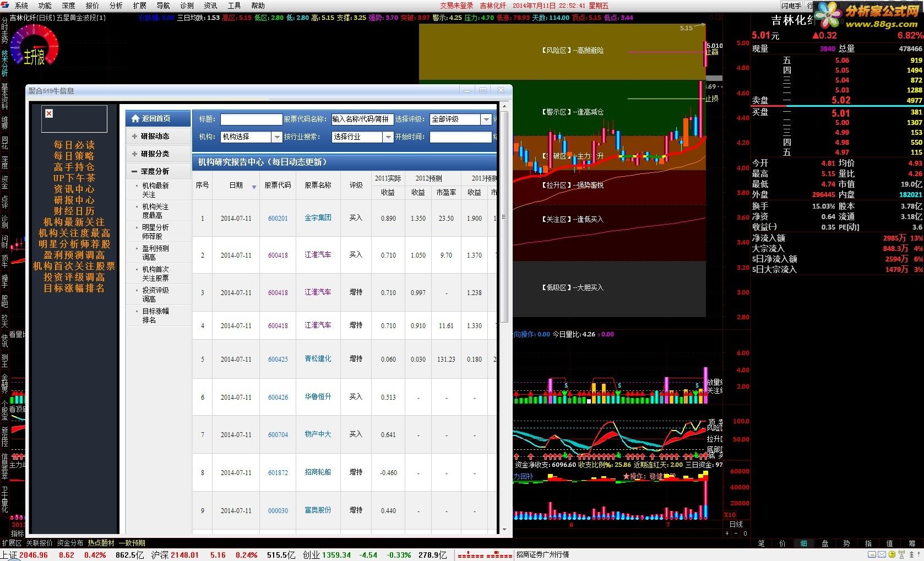Open the 选择评级 dropdown (全部评级)
Image resolution: width=924 pixels, height=561 pixels.
point(460,119)
